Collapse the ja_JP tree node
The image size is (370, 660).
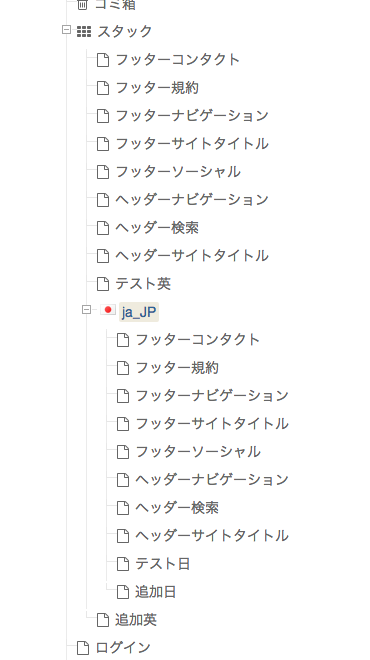tap(86, 310)
